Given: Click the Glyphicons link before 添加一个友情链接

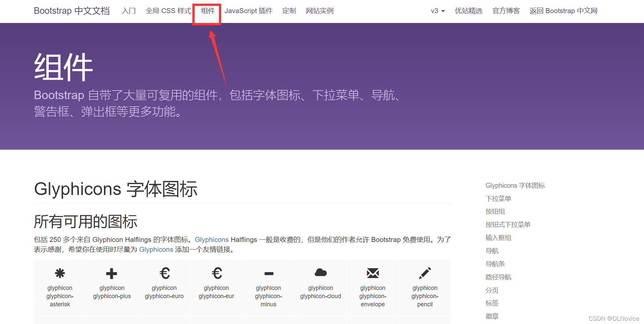Looking at the screenshot, I should click(156, 249).
